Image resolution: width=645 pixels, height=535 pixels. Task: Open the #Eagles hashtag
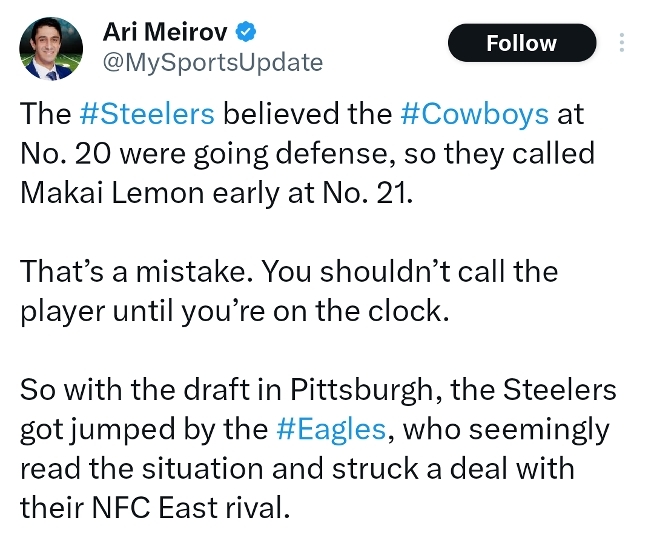331,429
